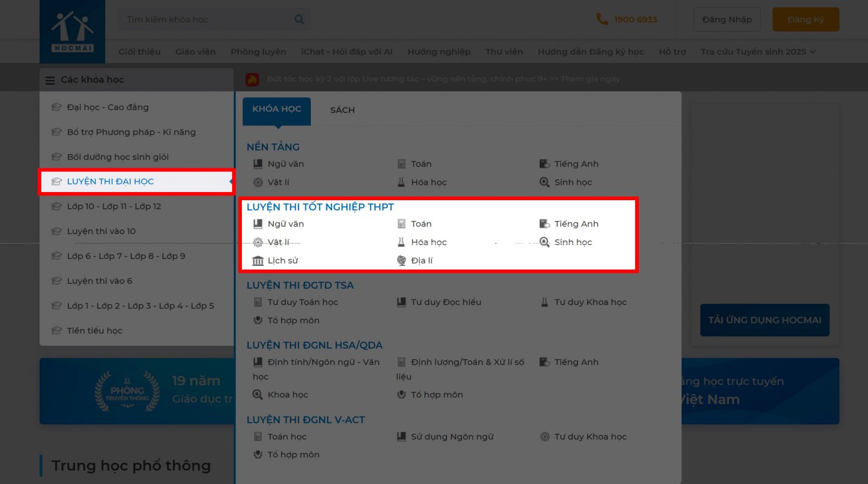
Task: Open Định tính/Ngôn ngữ - Văn học course
Action: pos(316,369)
